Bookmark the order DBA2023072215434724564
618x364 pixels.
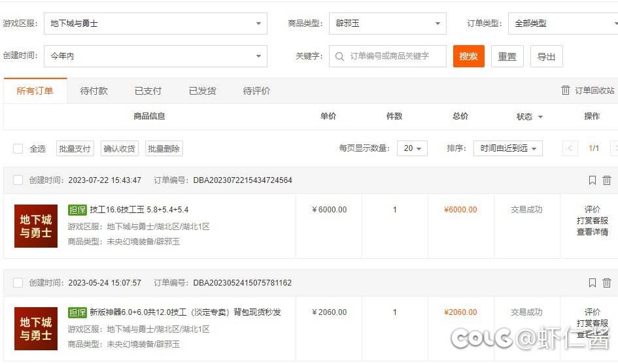pyautogui.click(x=592, y=180)
